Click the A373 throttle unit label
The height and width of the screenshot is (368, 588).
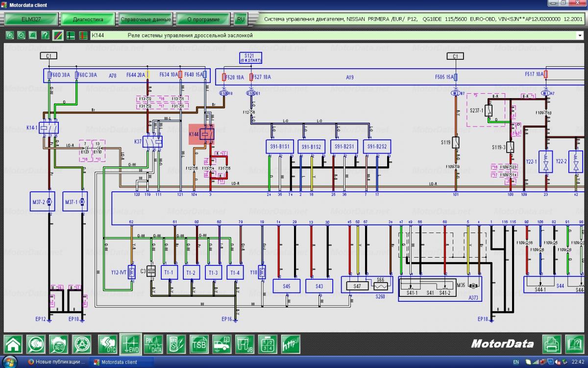pos(473,297)
